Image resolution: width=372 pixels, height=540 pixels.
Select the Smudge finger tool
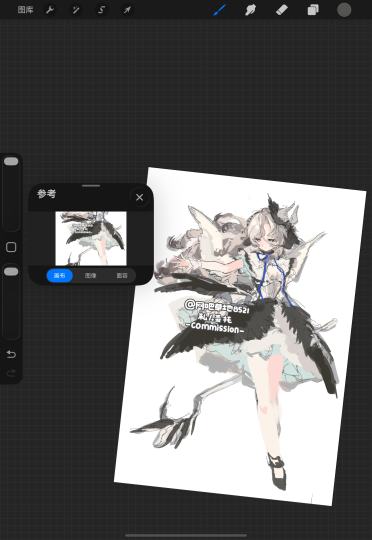click(250, 10)
